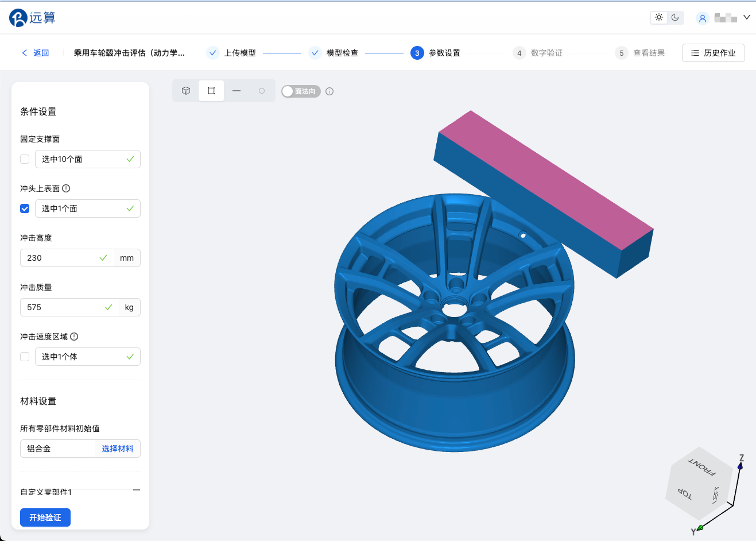Select the vertex (point) selection mode icon
The height and width of the screenshot is (541, 756).
coord(262,91)
